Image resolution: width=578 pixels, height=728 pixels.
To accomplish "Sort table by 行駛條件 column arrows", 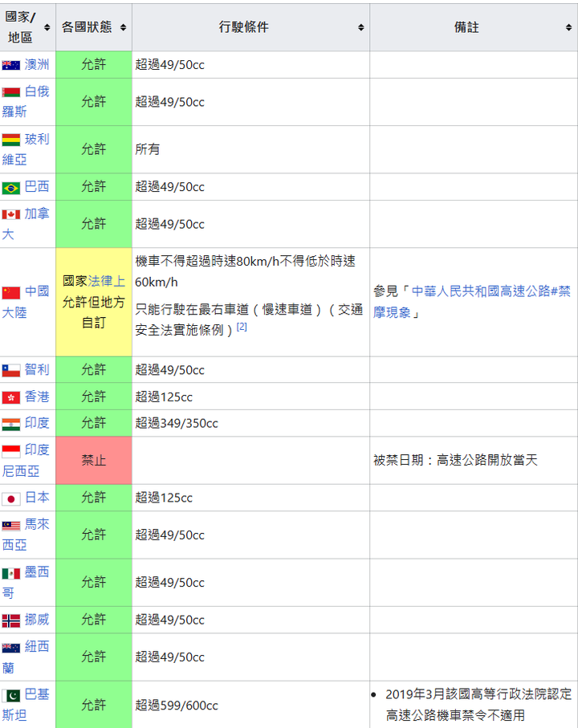I will click(x=360, y=27).
